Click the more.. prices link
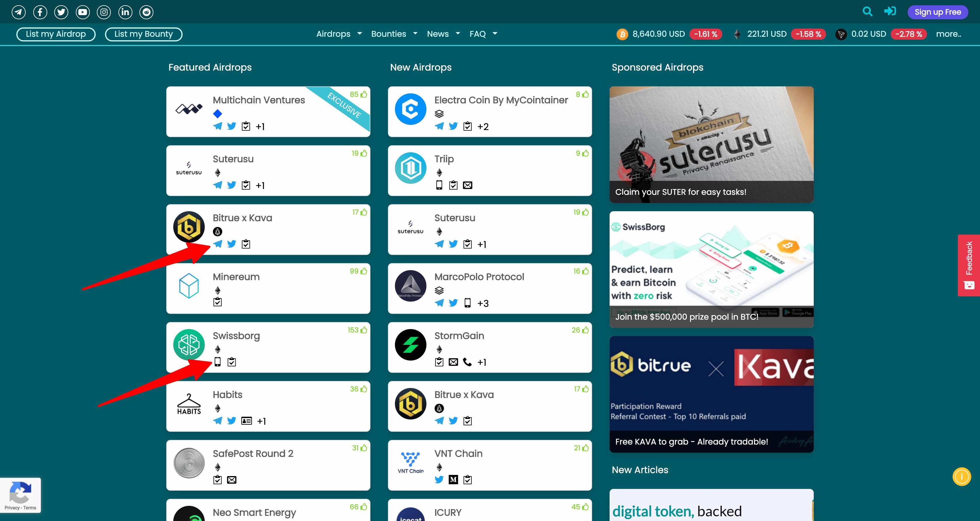The height and width of the screenshot is (521, 980). [948, 34]
